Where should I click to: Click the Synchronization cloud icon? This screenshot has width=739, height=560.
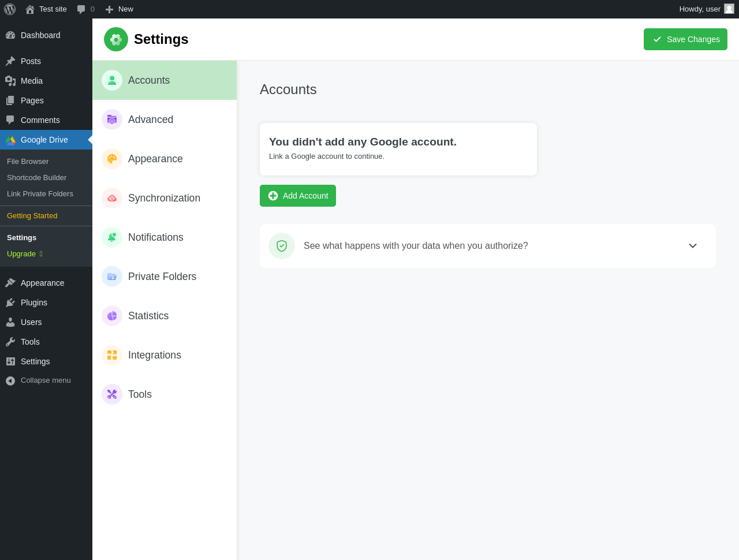coord(112,198)
